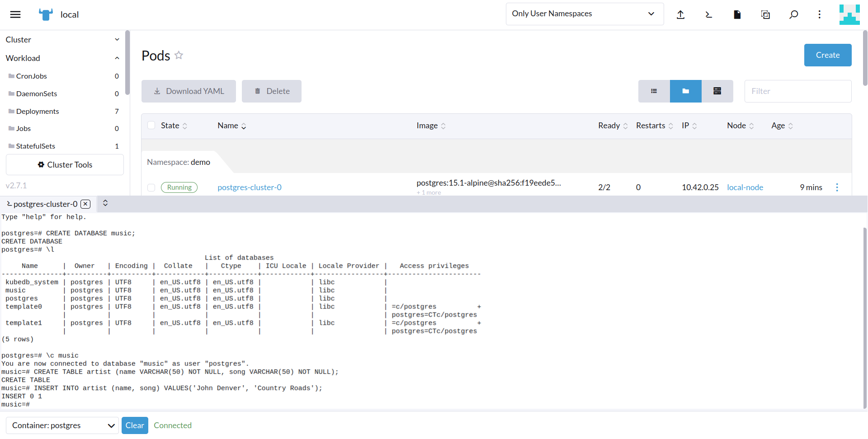This screenshot has height=439, width=868.
Task: Open the postgres-cluster-0 pod link
Action: [x=249, y=187]
